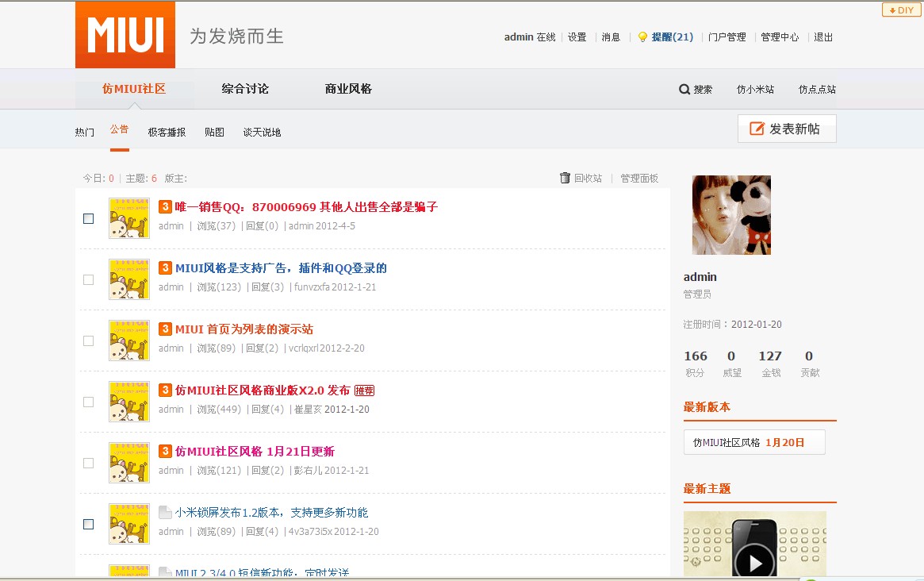Click 退出 to log out
Viewport: 924px width, 581px height.
(823, 37)
